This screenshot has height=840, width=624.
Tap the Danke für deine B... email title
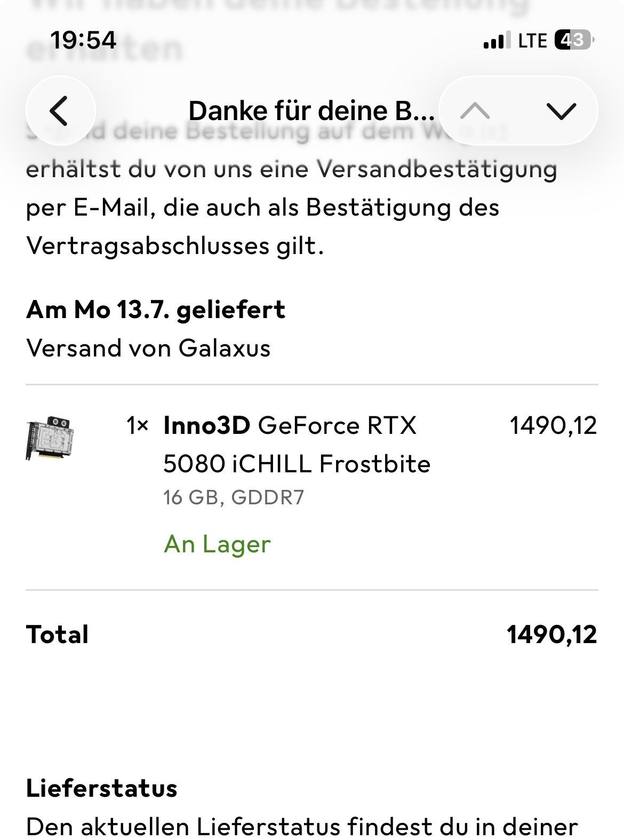[x=311, y=111]
